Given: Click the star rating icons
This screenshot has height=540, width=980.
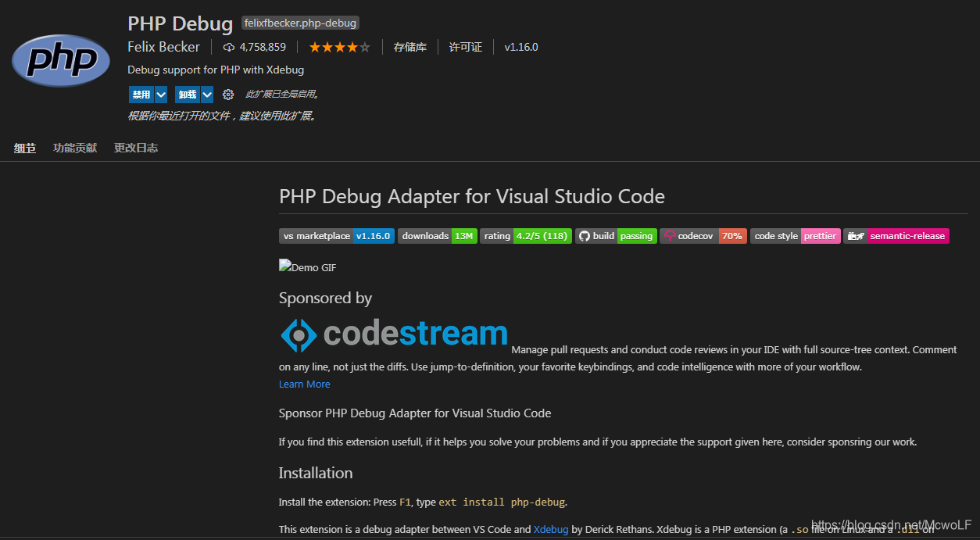Looking at the screenshot, I should [339, 47].
